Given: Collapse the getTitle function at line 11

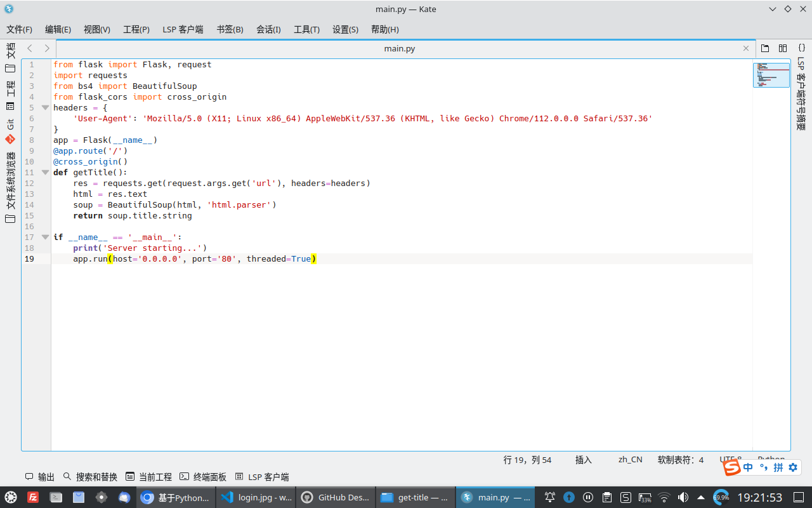Looking at the screenshot, I should (44, 172).
